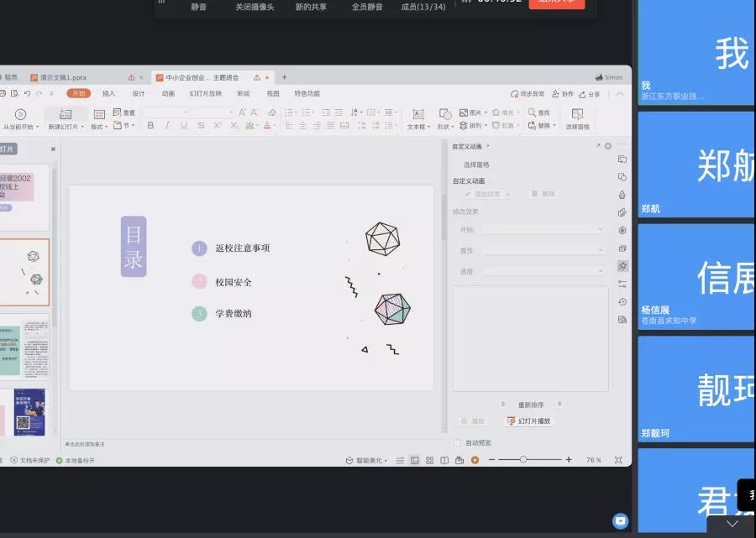The width and height of the screenshot is (756, 538).
Task: Click 全员静音 mute all button
Action: 367,7
